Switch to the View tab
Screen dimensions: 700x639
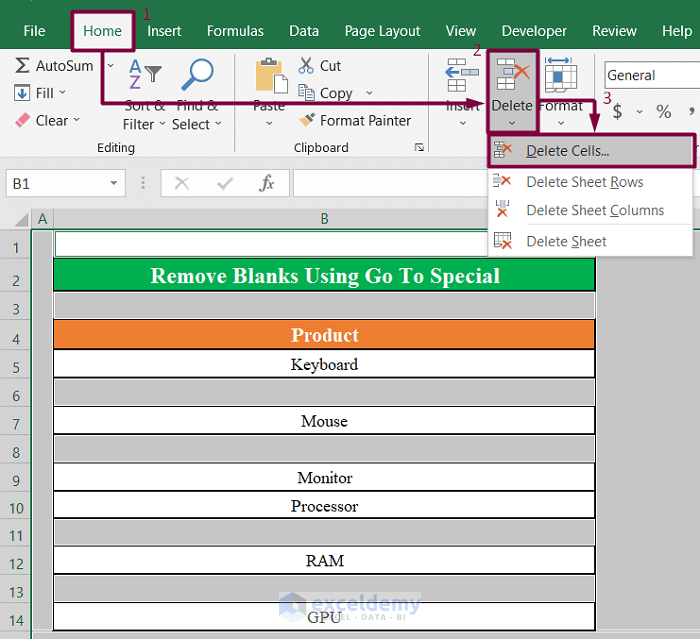click(461, 31)
